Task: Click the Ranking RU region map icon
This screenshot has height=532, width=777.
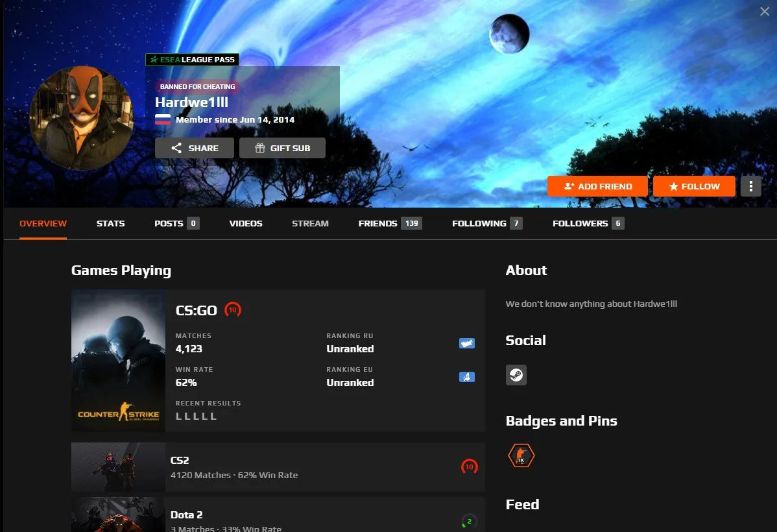Action: tap(467, 343)
